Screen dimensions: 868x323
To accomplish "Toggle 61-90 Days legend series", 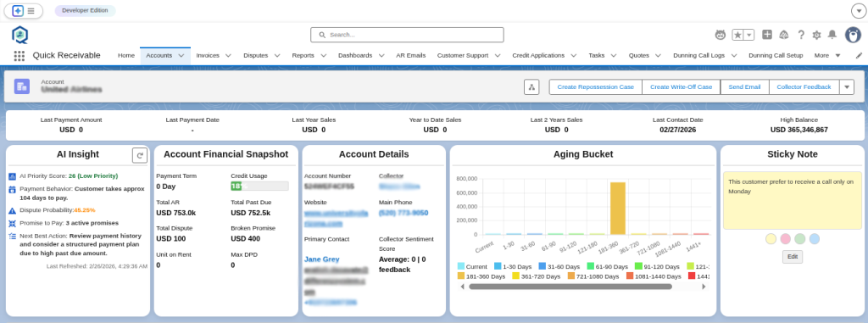I will pos(607,266).
